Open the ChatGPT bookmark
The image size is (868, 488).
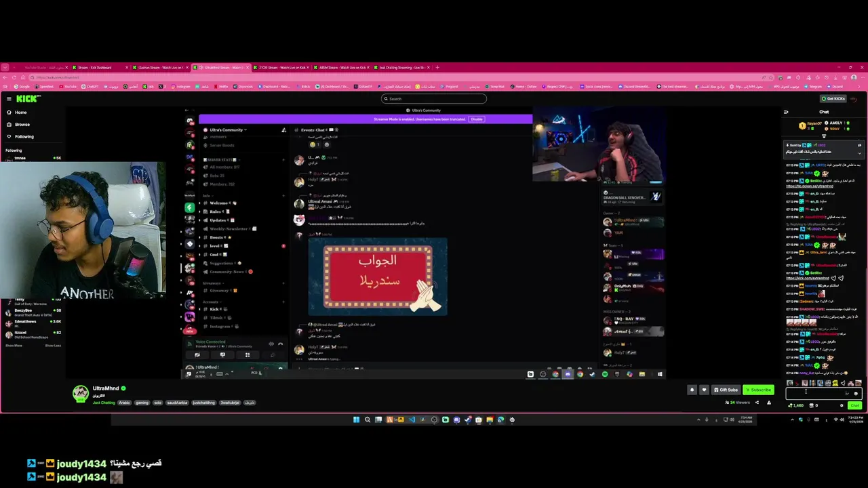click(x=90, y=86)
